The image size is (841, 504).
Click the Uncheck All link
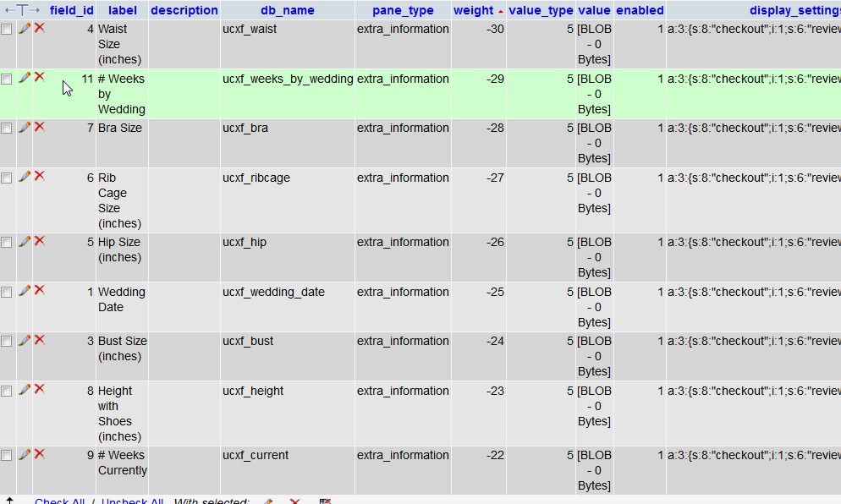132,501
